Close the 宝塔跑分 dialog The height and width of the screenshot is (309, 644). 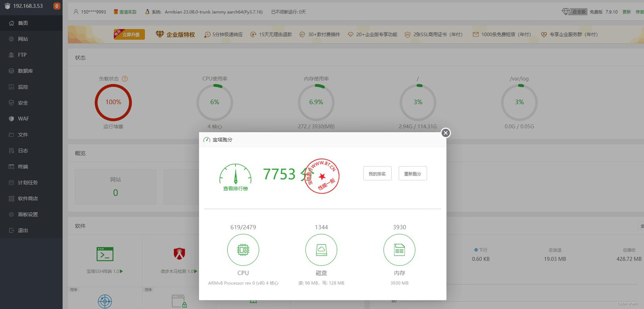pyautogui.click(x=446, y=133)
